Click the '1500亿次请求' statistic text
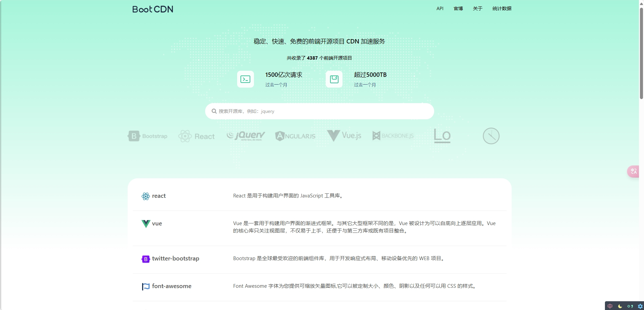644x310 pixels. pos(284,75)
